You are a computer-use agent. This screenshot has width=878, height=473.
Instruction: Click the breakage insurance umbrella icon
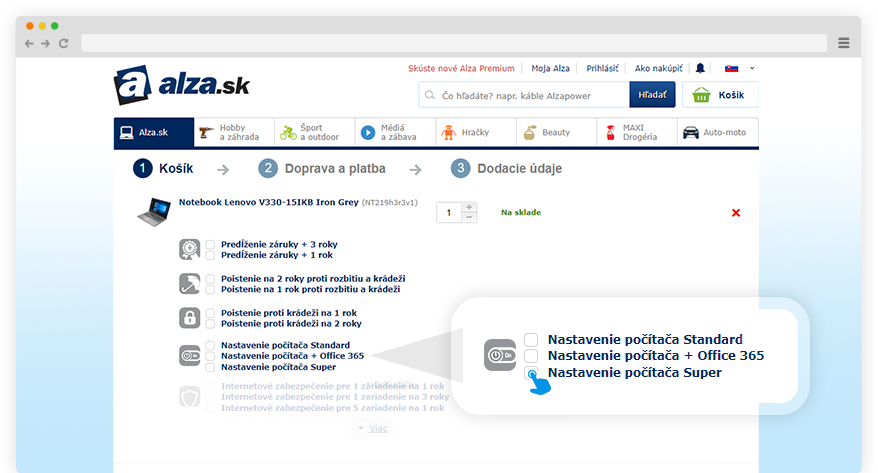click(x=189, y=284)
